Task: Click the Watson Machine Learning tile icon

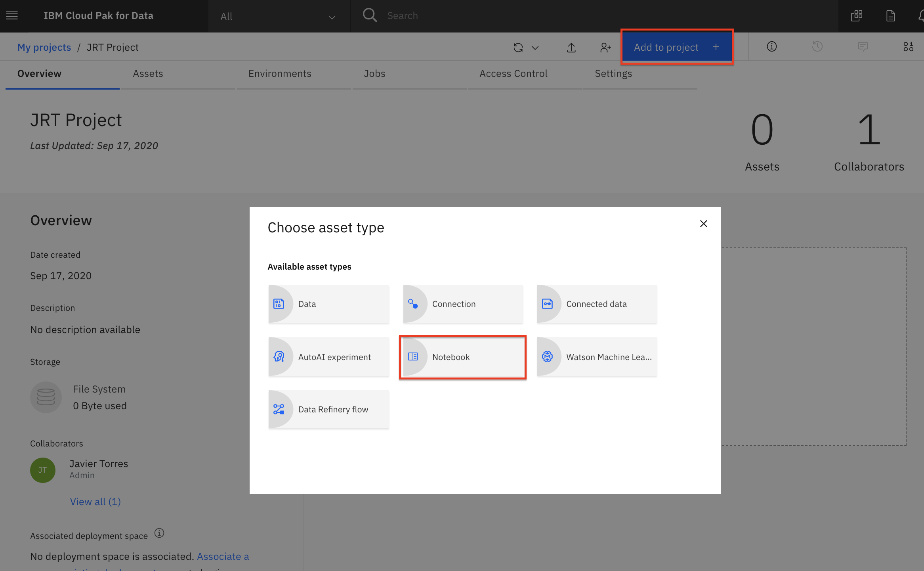Action: tap(547, 356)
